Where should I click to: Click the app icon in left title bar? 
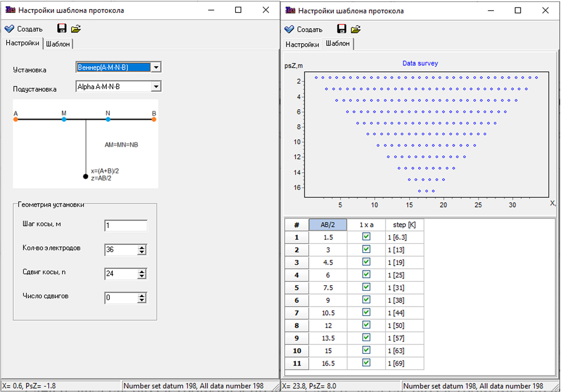pyautogui.click(x=10, y=10)
